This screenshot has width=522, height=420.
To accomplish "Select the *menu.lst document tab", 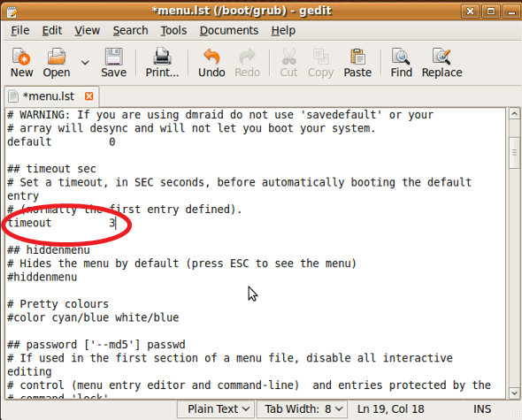I will coord(49,96).
